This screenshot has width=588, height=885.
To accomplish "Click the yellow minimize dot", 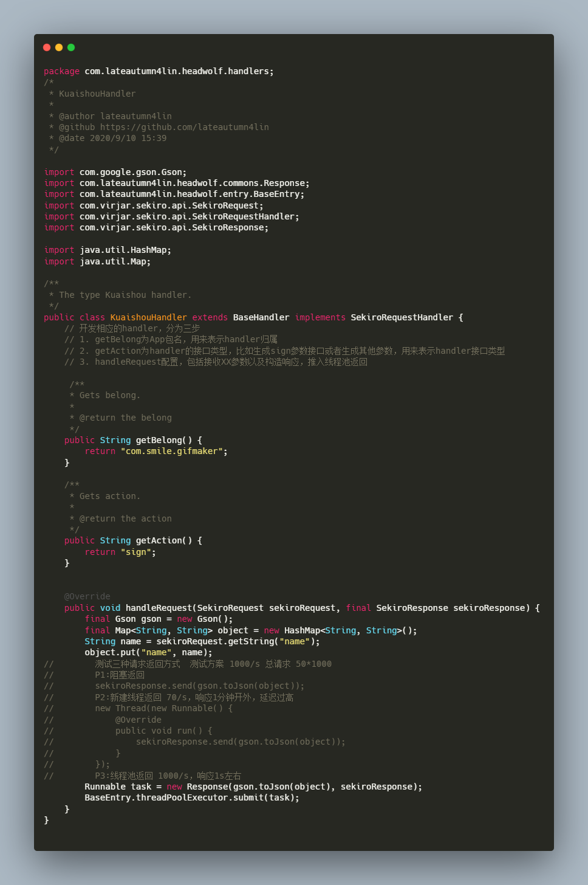I will tap(59, 47).
